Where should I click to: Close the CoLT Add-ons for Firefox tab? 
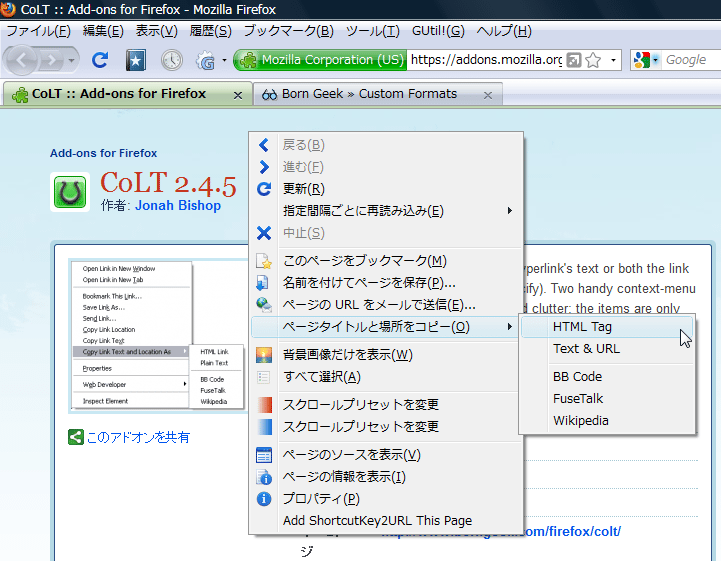(238, 96)
